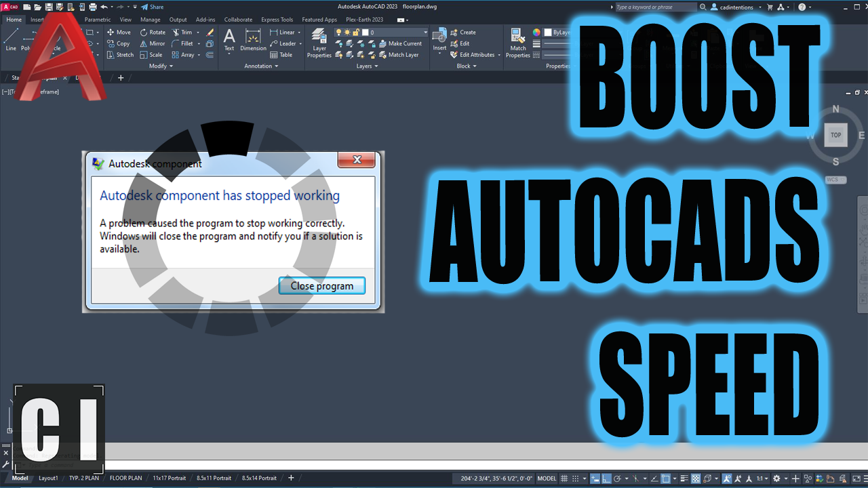Select the Move tool
This screenshot has width=868, height=488.
pos(118,32)
